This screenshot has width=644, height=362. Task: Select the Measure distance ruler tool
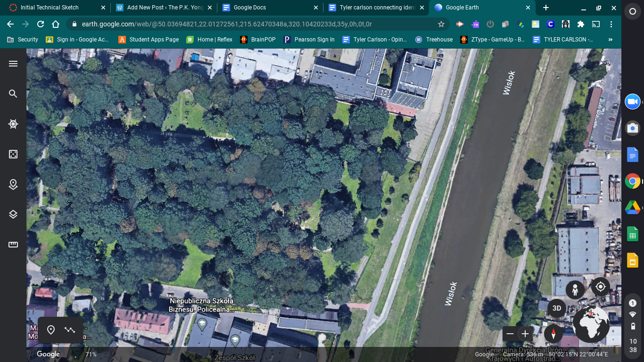point(13,245)
